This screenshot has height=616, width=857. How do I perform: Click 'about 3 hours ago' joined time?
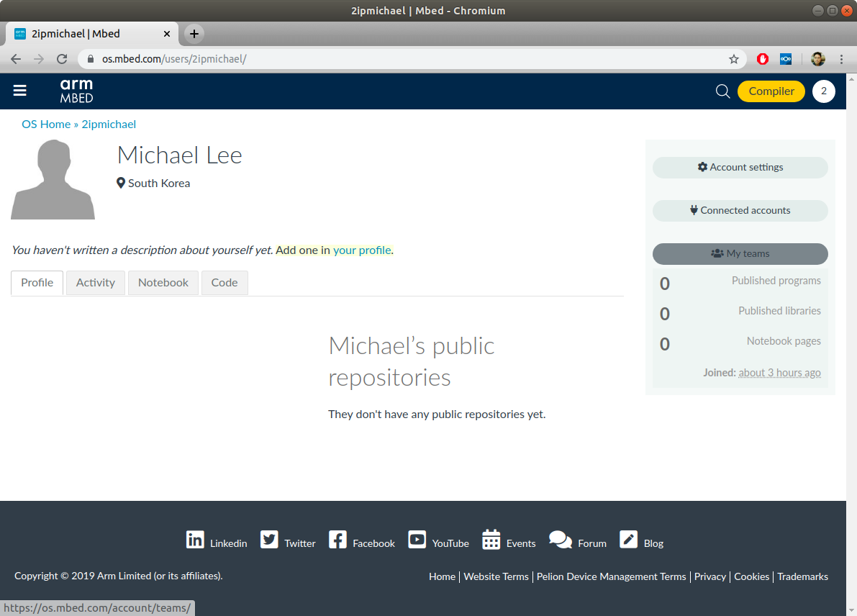point(779,373)
